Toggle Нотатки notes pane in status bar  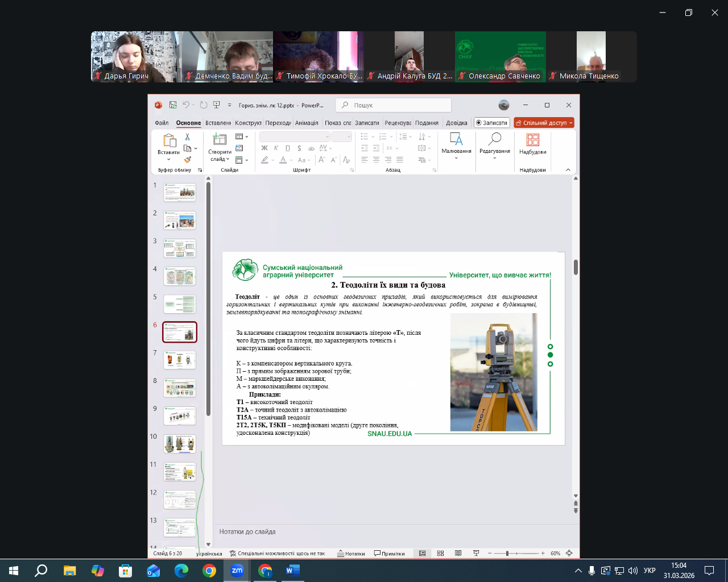(351, 553)
